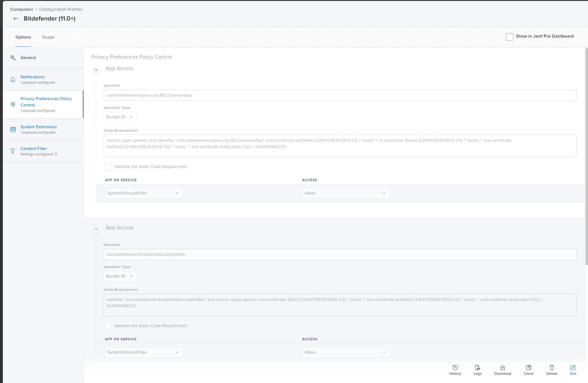
Task: Click the Computers breadcrumb link
Action: [22, 9]
